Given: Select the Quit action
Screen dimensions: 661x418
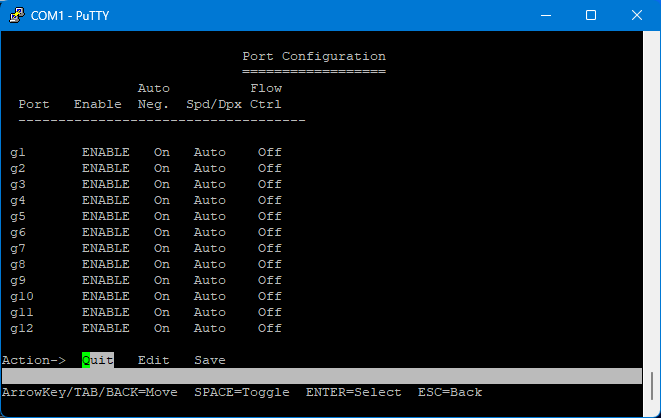Looking at the screenshot, I should [98, 360].
